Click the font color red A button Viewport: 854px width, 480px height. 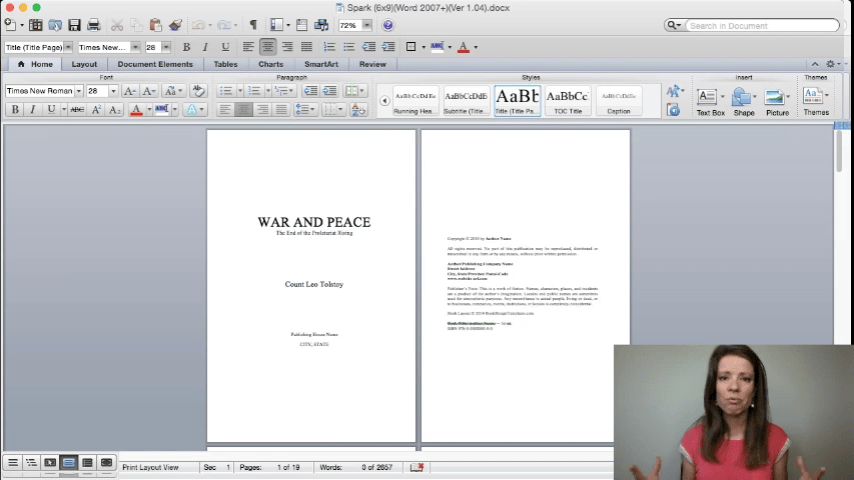coord(136,109)
